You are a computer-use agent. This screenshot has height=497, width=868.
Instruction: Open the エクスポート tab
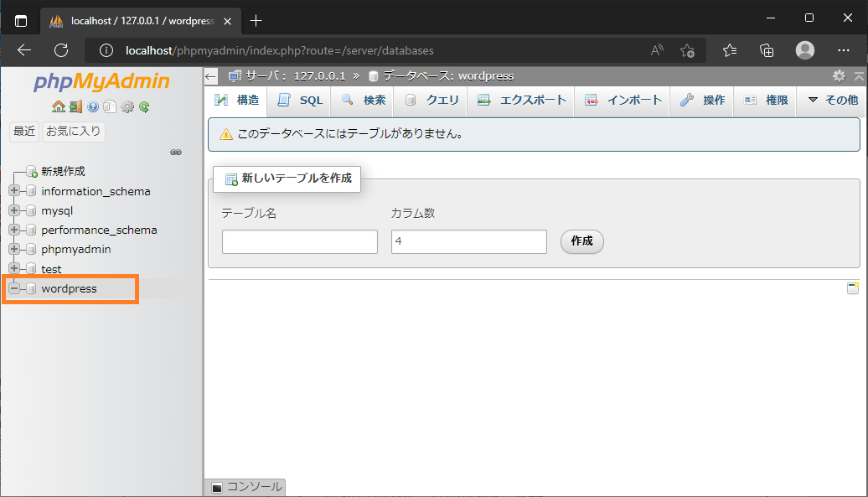point(521,101)
